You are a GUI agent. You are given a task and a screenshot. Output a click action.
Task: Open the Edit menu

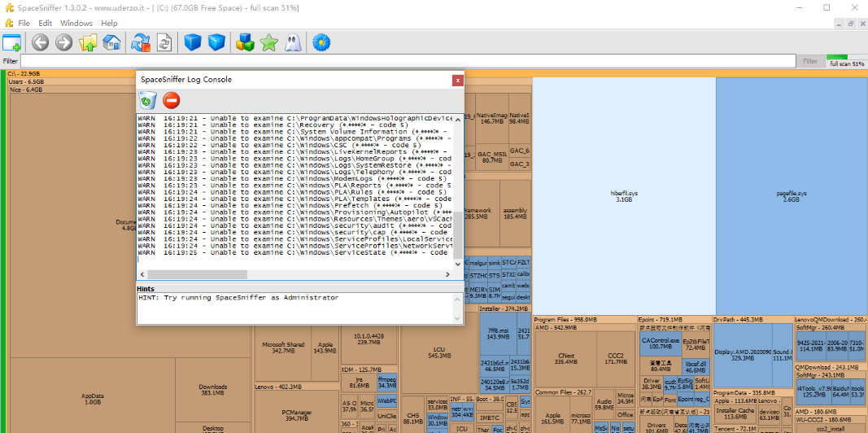(x=45, y=24)
